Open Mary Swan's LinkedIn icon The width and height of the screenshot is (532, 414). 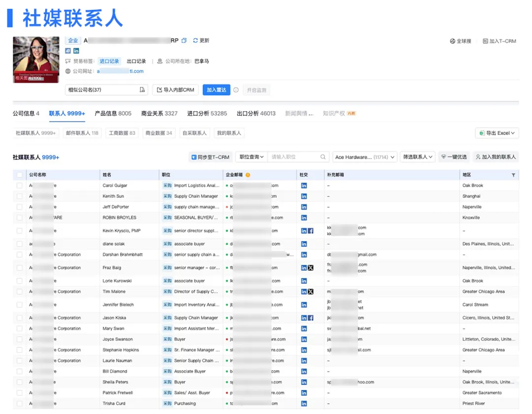click(304, 328)
